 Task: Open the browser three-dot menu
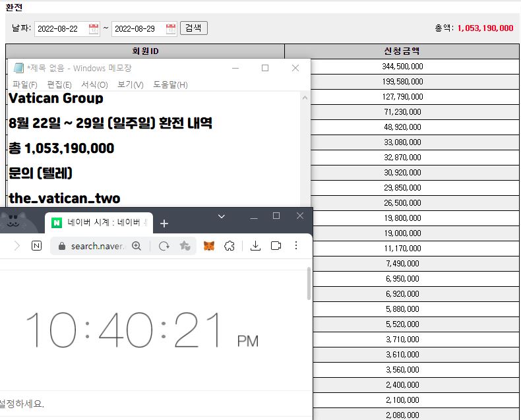pyautogui.click(x=297, y=245)
